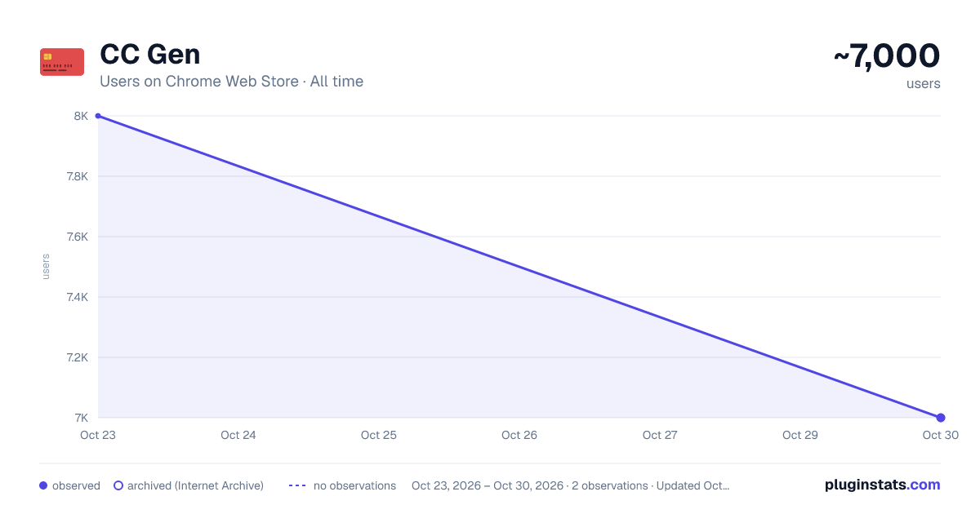Select the Oct 30 data point at 7K
This screenshot has width=980, height=514.
(941, 418)
